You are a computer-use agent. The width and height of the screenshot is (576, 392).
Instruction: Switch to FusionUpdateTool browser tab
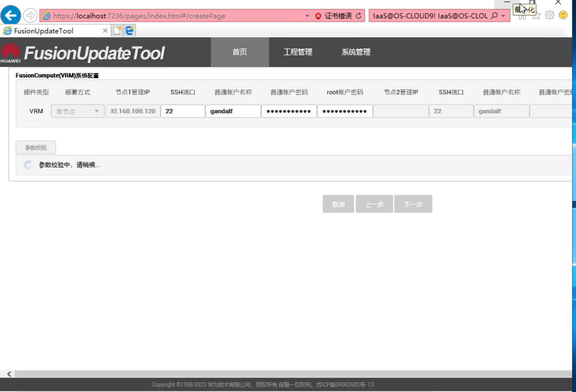[55, 31]
